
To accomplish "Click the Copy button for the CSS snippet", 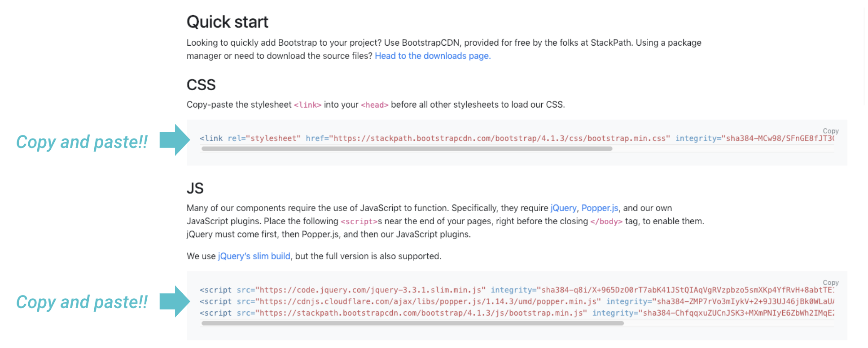I will coord(830,131).
